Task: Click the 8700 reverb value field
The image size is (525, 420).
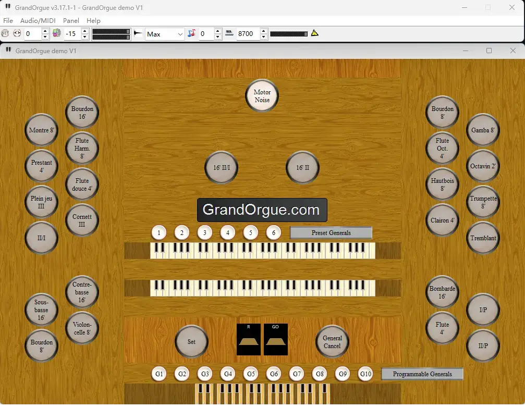Action: (248, 34)
